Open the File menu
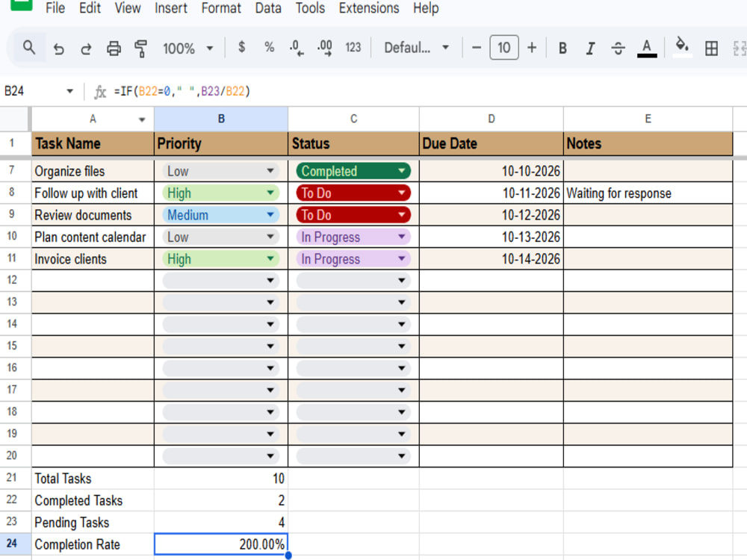This screenshot has width=747, height=560. tap(55, 8)
